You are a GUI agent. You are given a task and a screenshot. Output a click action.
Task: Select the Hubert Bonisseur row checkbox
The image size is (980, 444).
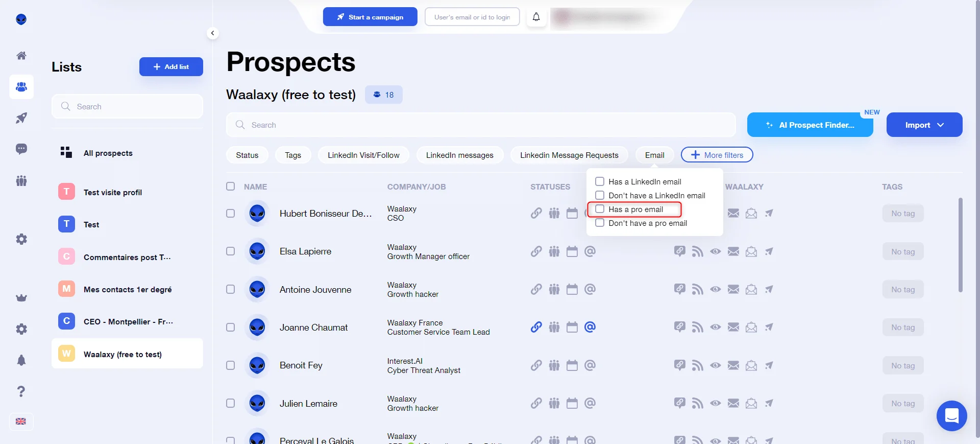[x=230, y=213]
